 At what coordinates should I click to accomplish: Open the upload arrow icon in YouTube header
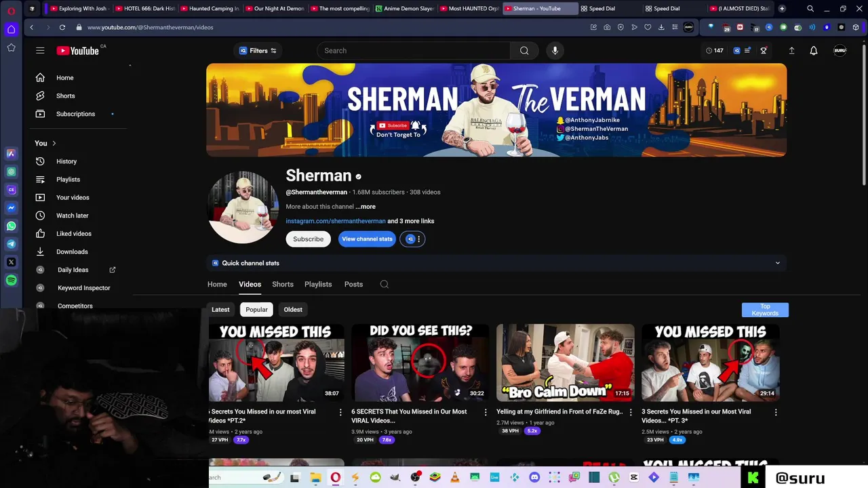[x=791, y=50]
